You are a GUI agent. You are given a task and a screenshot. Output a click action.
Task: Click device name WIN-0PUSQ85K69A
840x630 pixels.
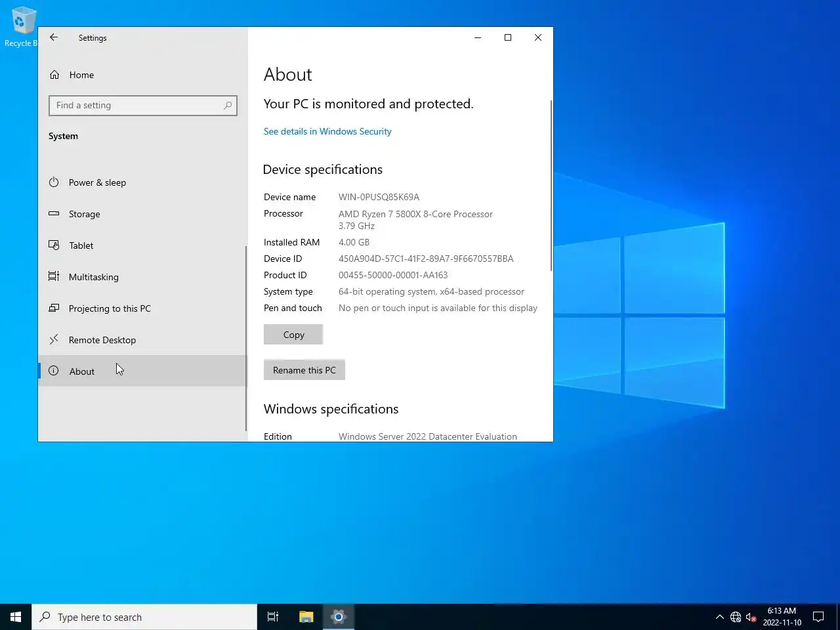coord(379,197)
